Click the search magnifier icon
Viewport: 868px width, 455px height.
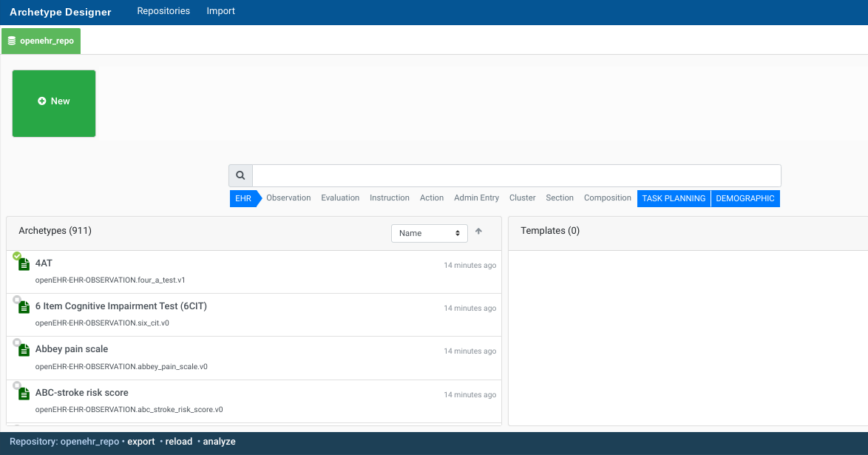(240, 176)
